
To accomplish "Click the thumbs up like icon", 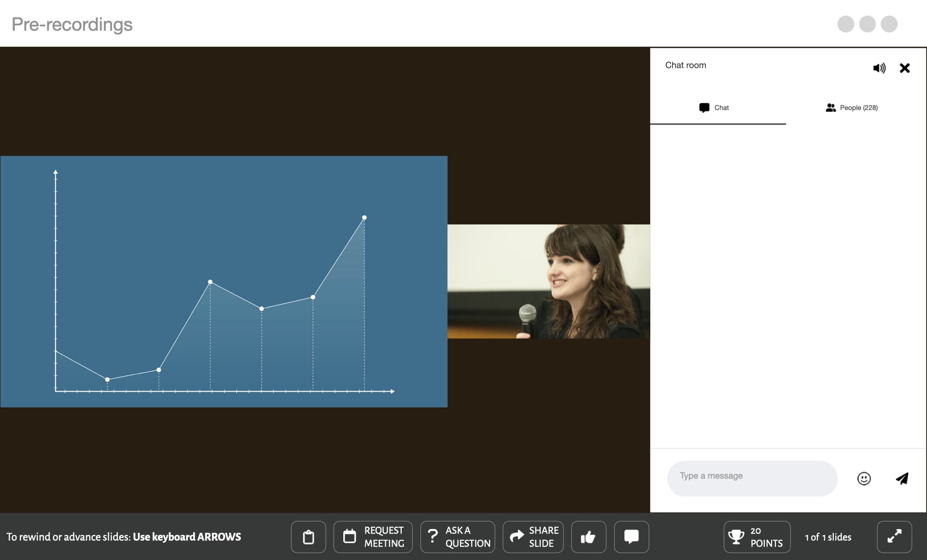I will tap(588, 537).
